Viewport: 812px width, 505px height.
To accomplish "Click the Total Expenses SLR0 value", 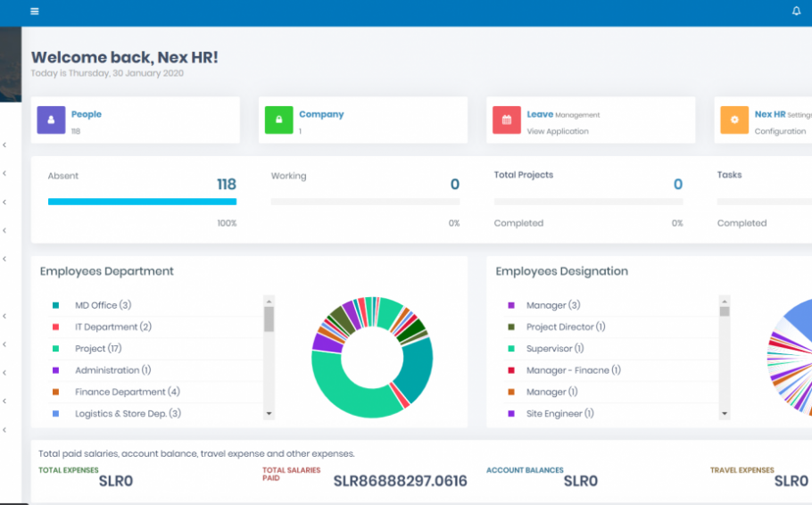I will click(x=116, y=481).
